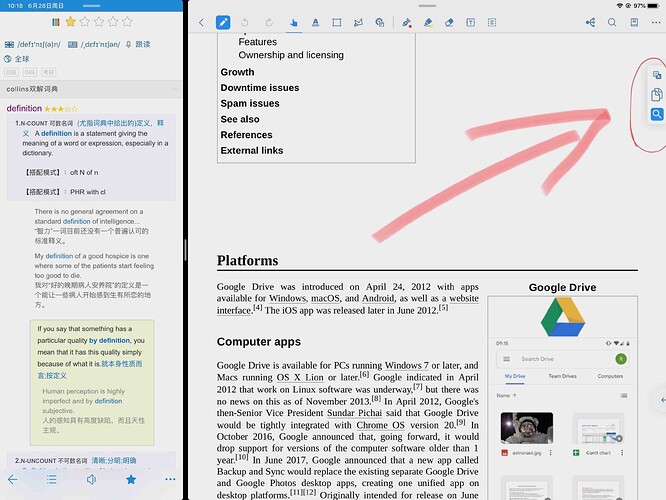Image resolution: width=666 pixels, height=500 pixels.
Task: Select the pen tool with red dot
Action: (x=406, y=23)
